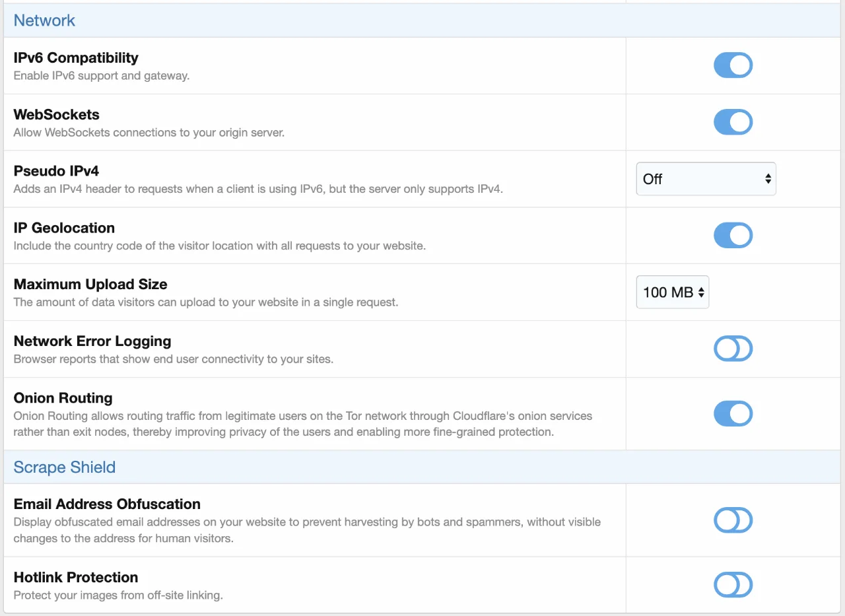This screenshot has width=845, height=616.
Task: Turn on Hotlink Protection
Action: pos(733,585)
